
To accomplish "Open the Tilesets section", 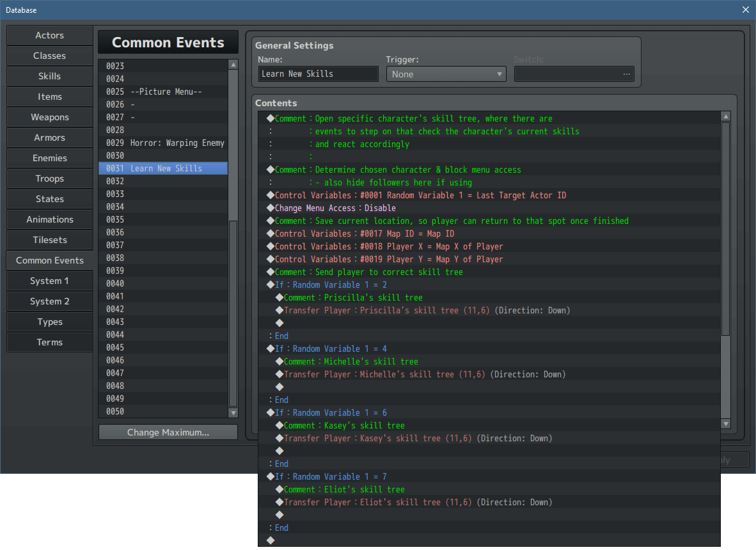I will [49, 240].
